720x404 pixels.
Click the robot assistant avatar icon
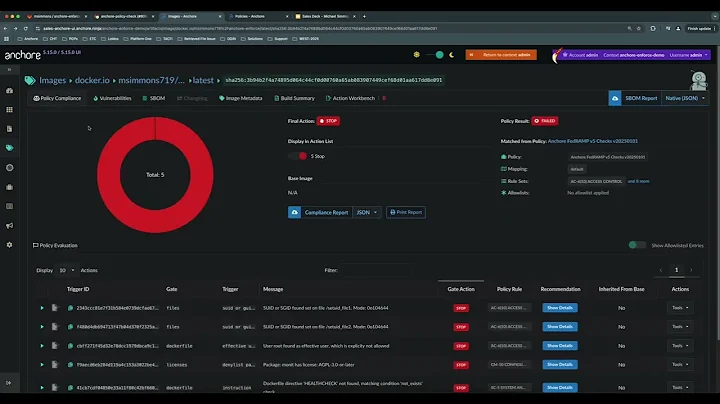point(698,80)
